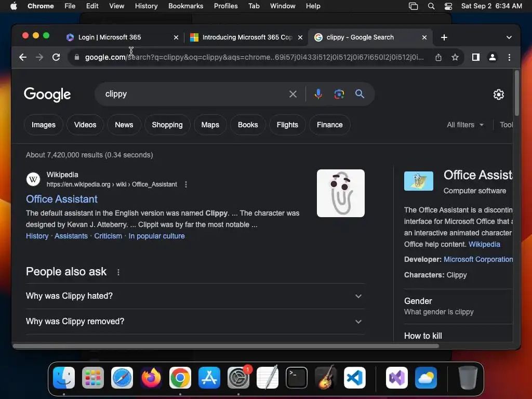Open the In popular culture link
Image resolution: width=532 pixels, height=399 pixels.
[x=156, y=236]
